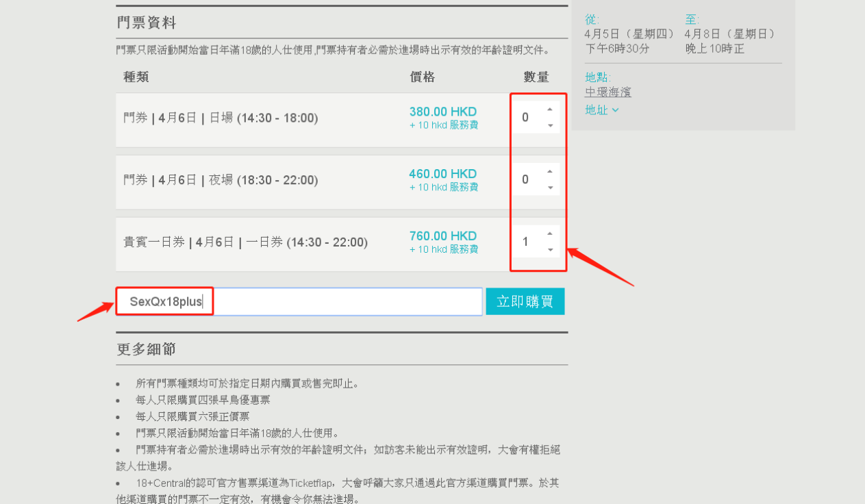Viewport: 865px width, 504px height.
Task: Select the 門券 日場 (14:30 - 18:00) row label
Action: (221, 118)
